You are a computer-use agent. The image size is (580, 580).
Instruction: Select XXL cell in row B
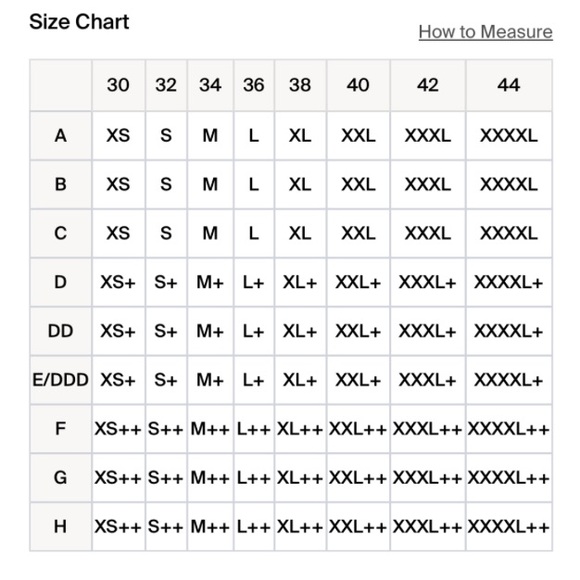pyautogui.click(x=358, y=184)
